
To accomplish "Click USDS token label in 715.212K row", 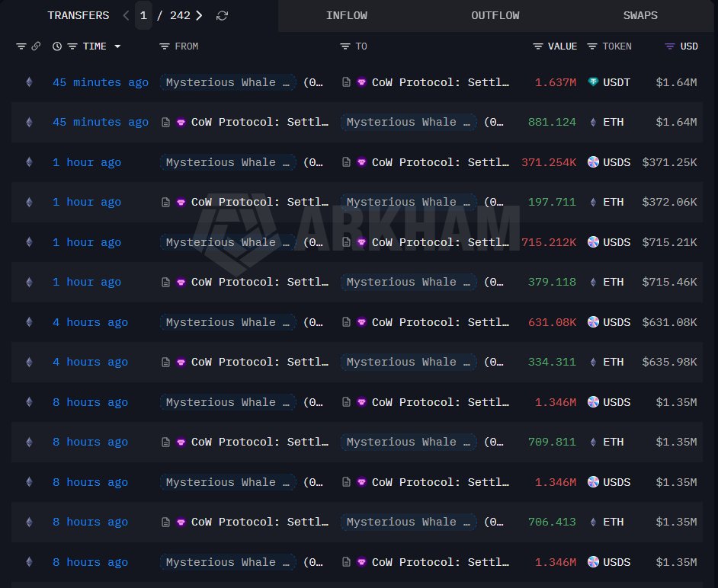I will [617, 242].
